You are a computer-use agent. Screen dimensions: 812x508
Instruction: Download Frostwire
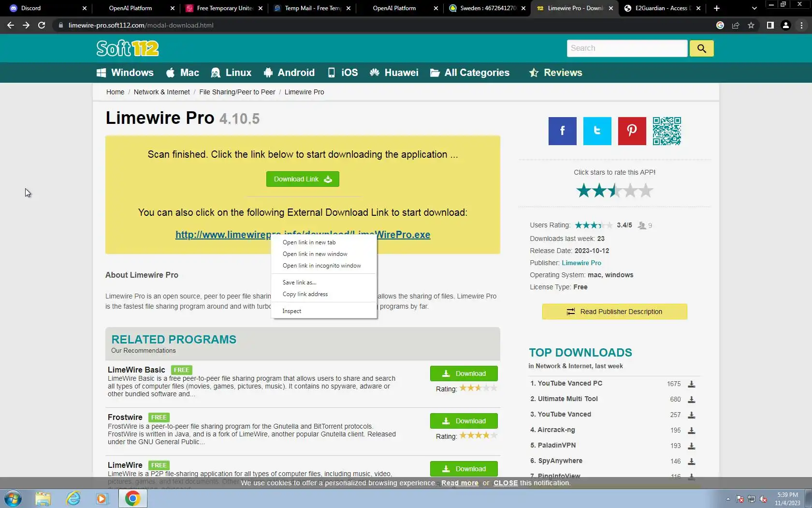point(464,421)
